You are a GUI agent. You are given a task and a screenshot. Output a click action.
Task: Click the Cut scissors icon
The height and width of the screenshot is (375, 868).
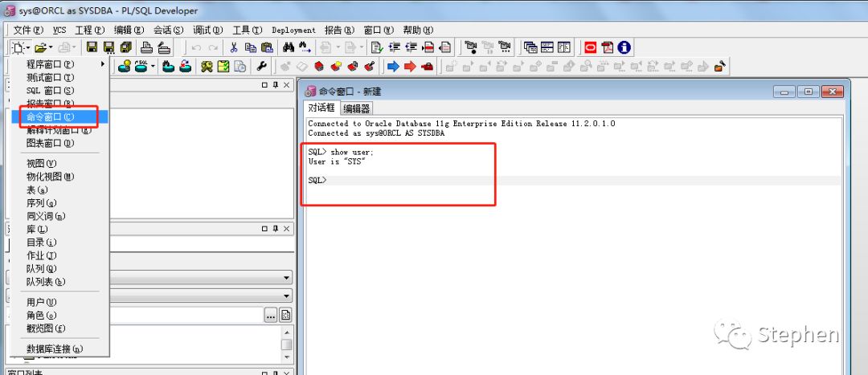[234, 47]
